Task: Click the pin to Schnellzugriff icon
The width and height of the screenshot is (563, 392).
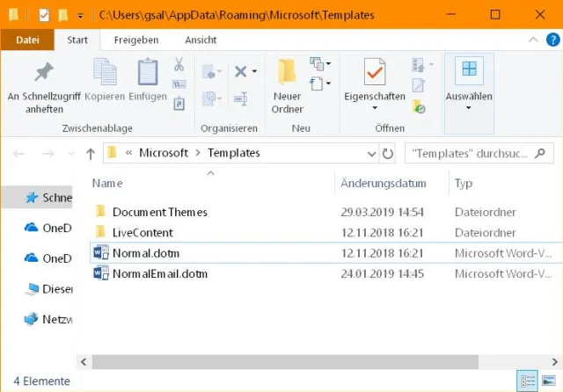Action: 44,72
